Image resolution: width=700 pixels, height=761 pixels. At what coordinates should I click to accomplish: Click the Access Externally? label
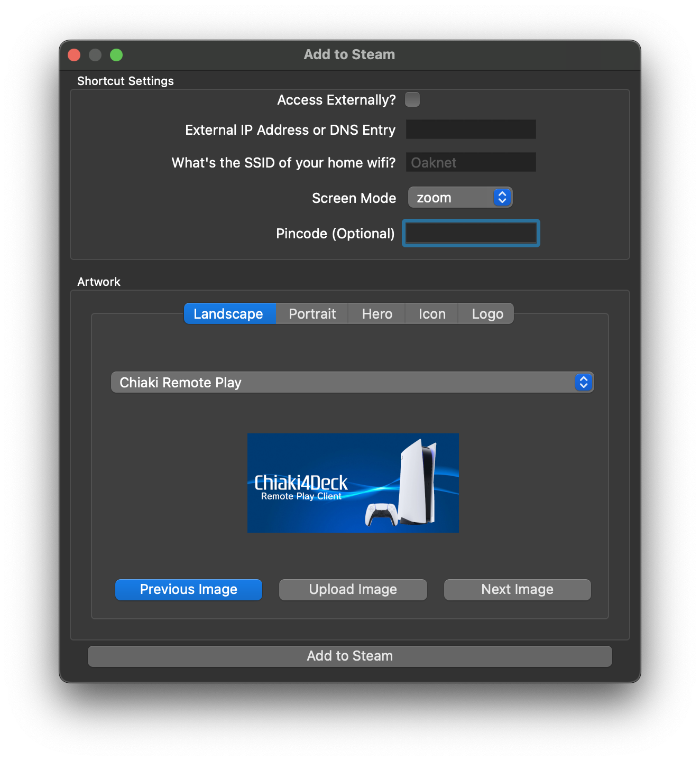(336, 100)
